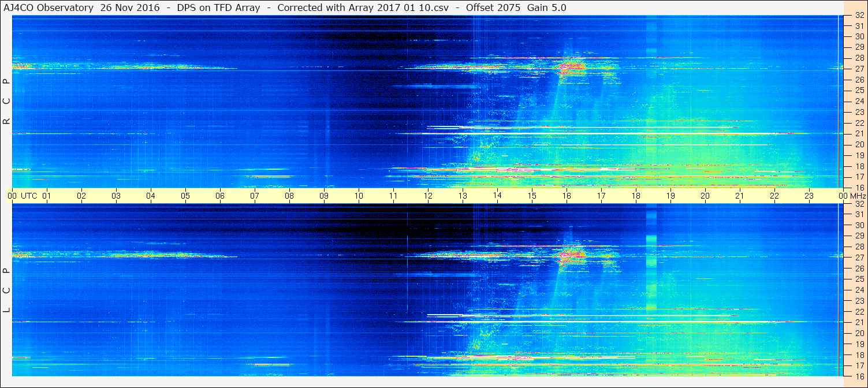The image size is (868, 388).
Task: Click the '00 MHz' end label
Action: click(852, 196)
